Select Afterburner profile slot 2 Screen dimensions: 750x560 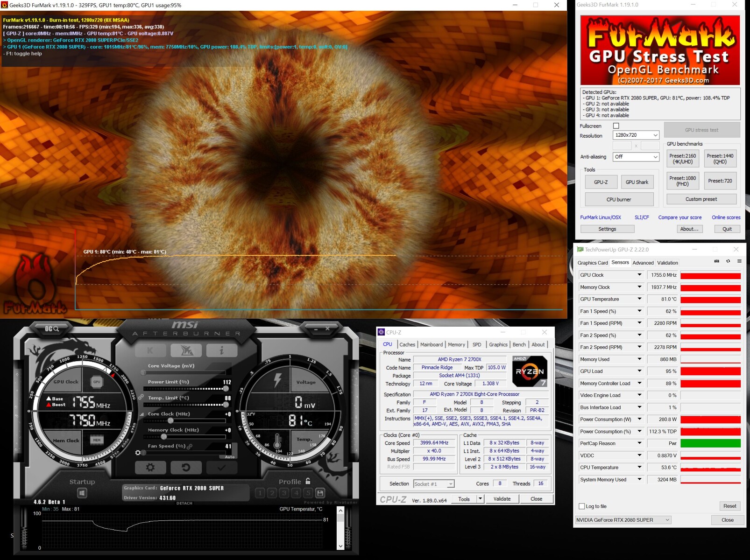click(272, 493)
